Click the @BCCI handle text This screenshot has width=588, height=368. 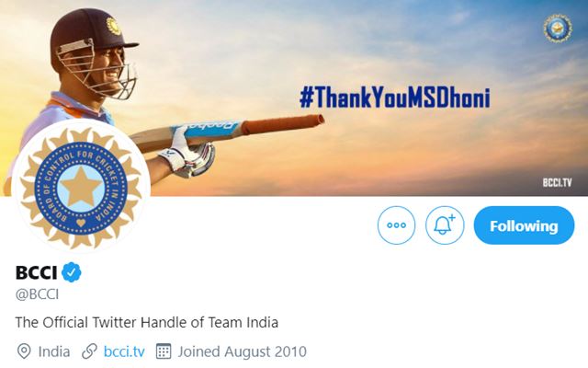tap(37, 294)
